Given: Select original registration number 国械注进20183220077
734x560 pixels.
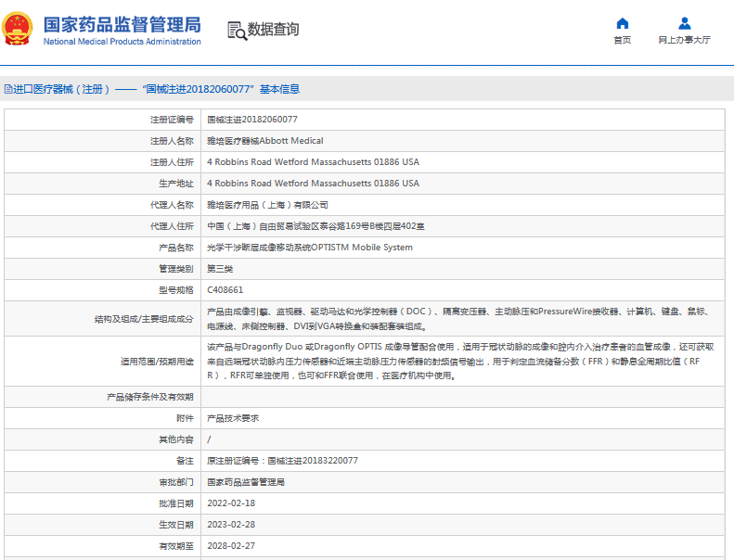Looking at the screenshot, I should (x=313, y=461).
